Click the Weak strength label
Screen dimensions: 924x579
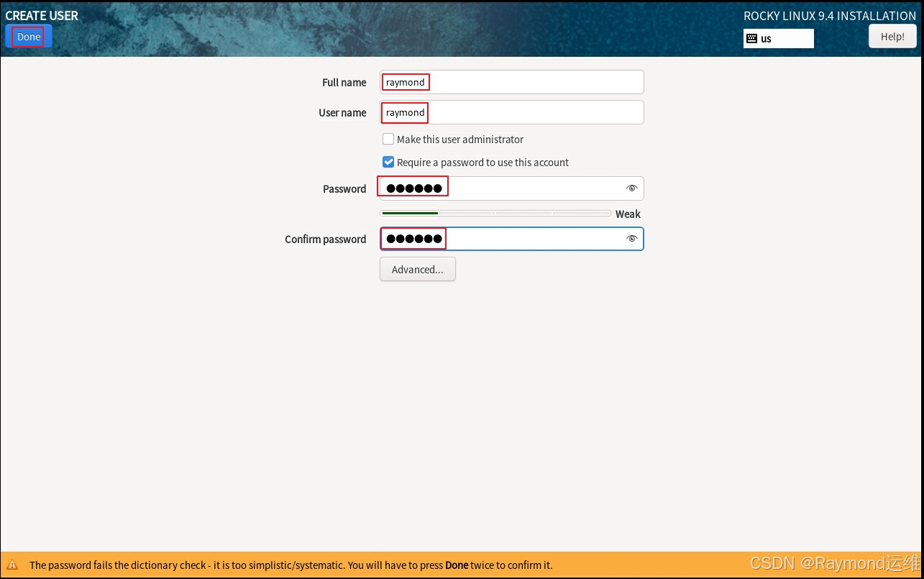tap(628, 214)
